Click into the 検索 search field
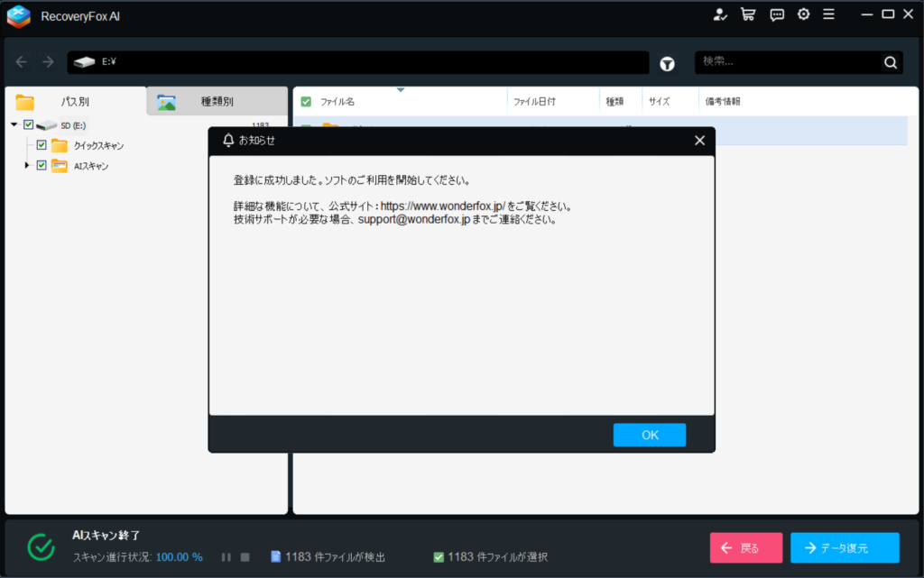The height and width of the screenshot is (578, 924). (x=787, y=62)
